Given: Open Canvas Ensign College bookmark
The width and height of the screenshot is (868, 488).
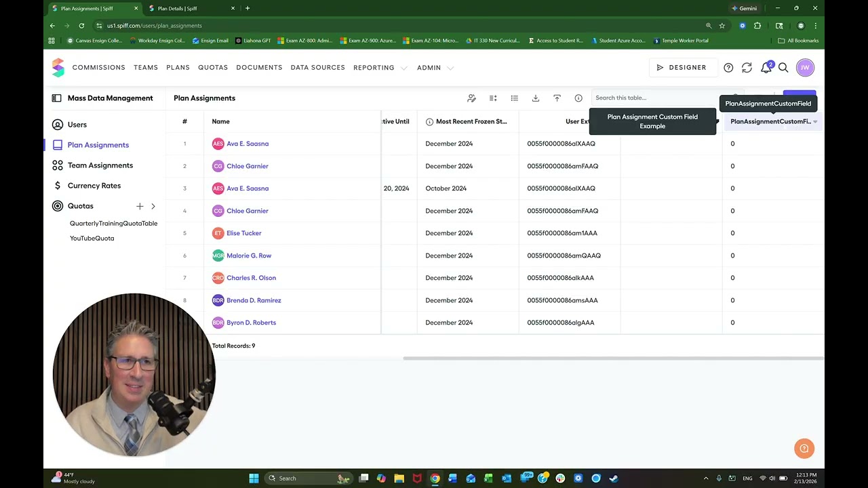Looking at the screenshot, I should click(94, 41).
